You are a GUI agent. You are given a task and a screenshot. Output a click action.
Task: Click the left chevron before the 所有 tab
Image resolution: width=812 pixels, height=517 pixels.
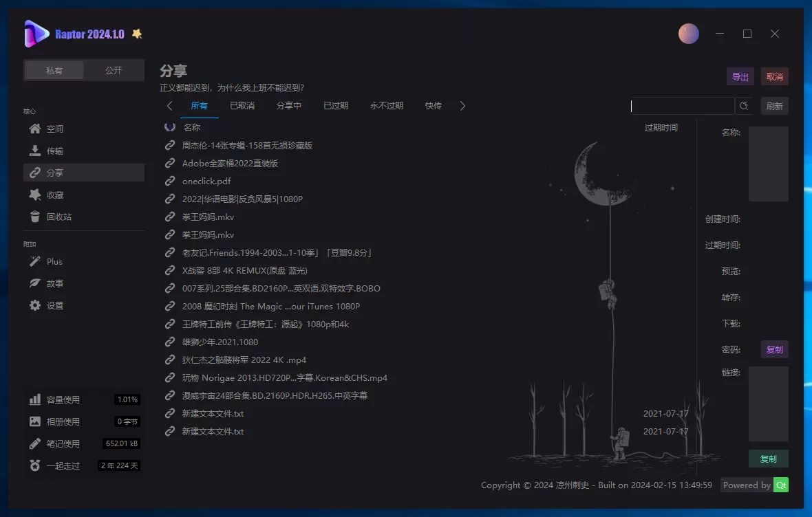point(170,106)
